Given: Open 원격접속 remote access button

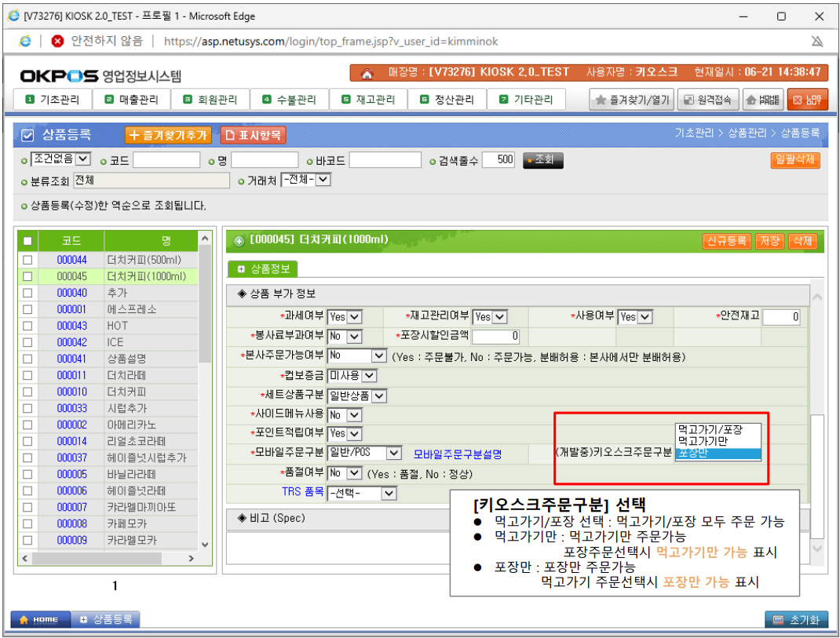Looking at the screenshot, I should point(707,100).
